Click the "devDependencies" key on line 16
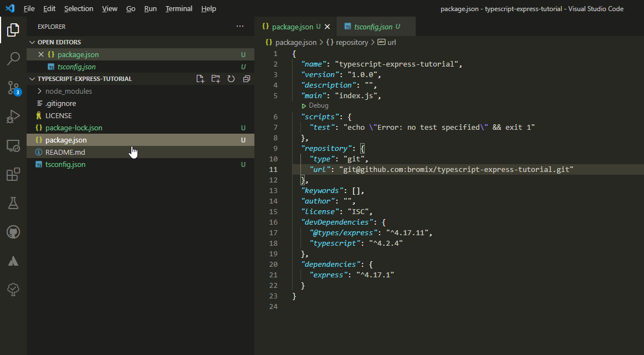 click(337, 222)
